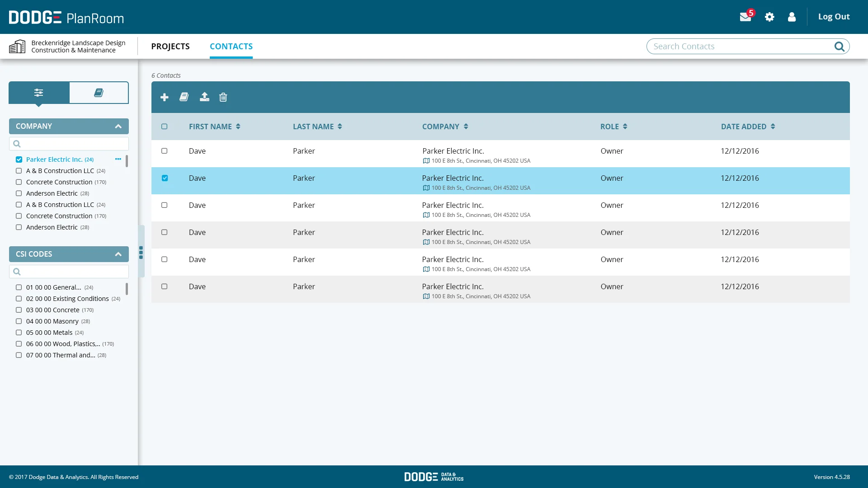Image resolution: width=868 pixels, height=488 pixels.
Task: Switch to the PROJECTS tab
Action: click(170, 47)
